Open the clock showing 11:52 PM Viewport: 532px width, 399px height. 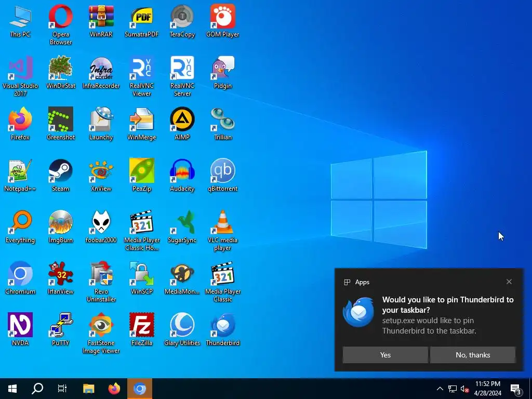(x=487, y=389)
